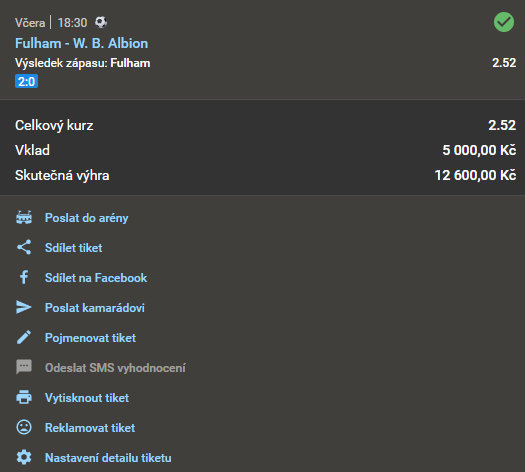Choose Vytisknout tiket
Screen dimensions: 525x472
(87, 398)
